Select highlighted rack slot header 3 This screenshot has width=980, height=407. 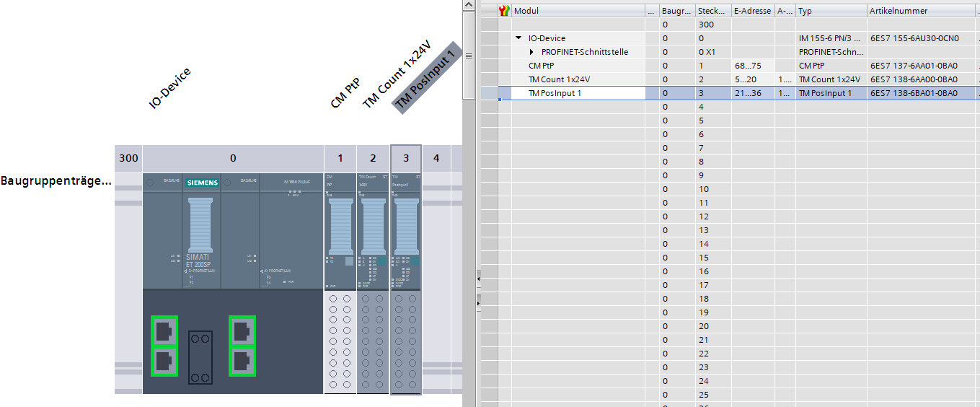(x=406, y=158)
